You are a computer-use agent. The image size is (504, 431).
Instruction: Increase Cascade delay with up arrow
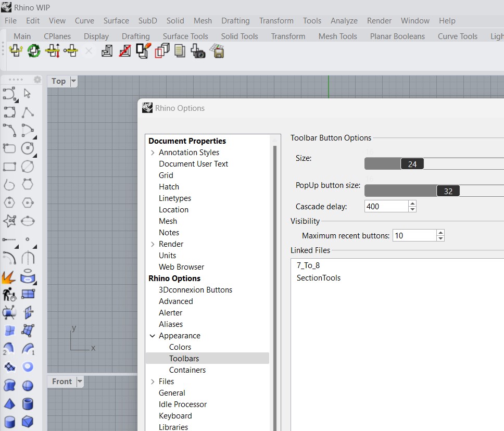(x=412, y=203)
